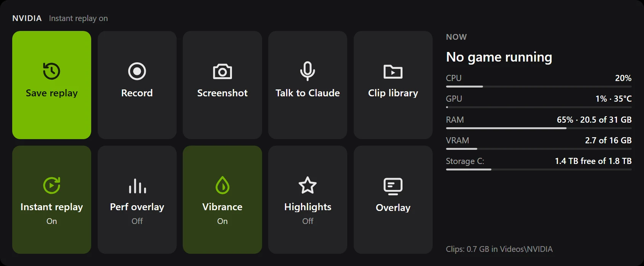Click the GPU '1% · 35°C' value
This screenshot has width=644, height=266.
pyautogui.click(x=613, y=99)
